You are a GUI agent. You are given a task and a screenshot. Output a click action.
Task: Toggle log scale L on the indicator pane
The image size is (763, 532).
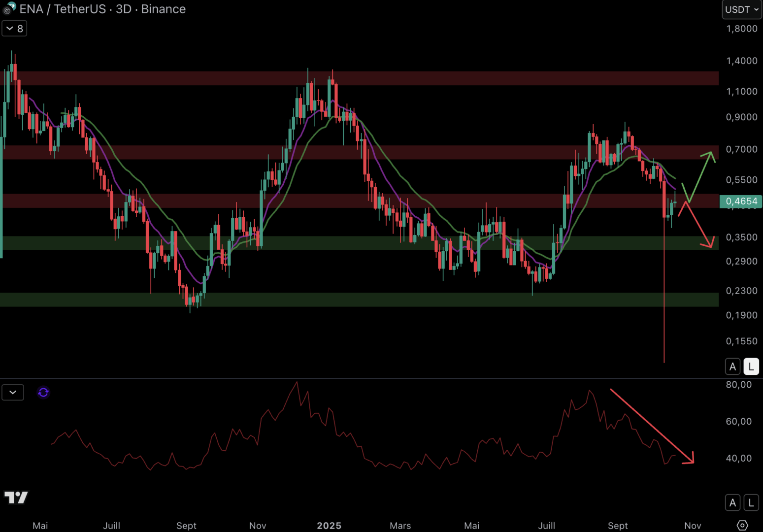pyautogui.click(x=751, y=502)
